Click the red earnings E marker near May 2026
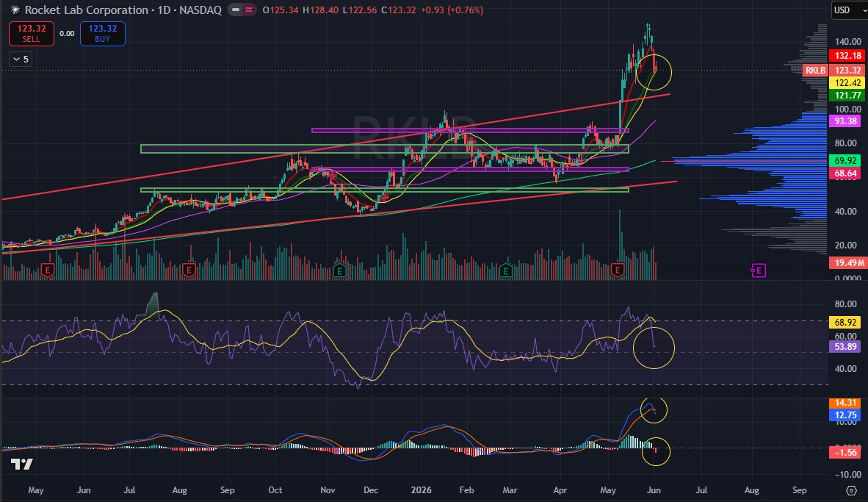Image resolution: width=868 pixels, height=502 pixels. (x=618, y=270)
